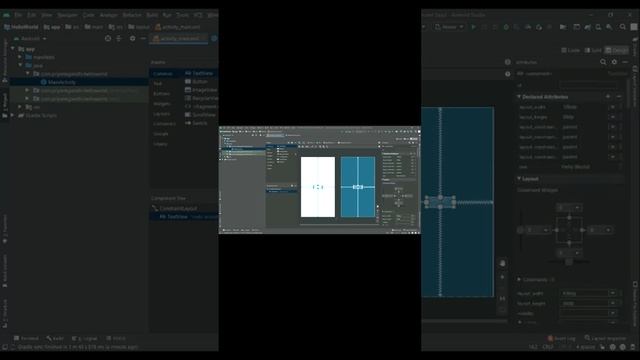The height and width of the screenshot is (360, 640).
Task: Select Widgets category in Palette
Action: click(162, 104)
